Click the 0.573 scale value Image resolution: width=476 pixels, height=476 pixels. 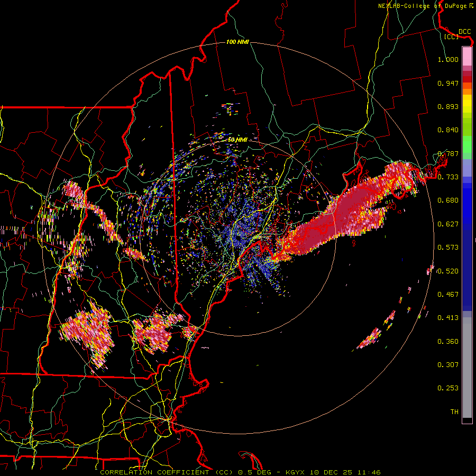[x=448, y=248]
